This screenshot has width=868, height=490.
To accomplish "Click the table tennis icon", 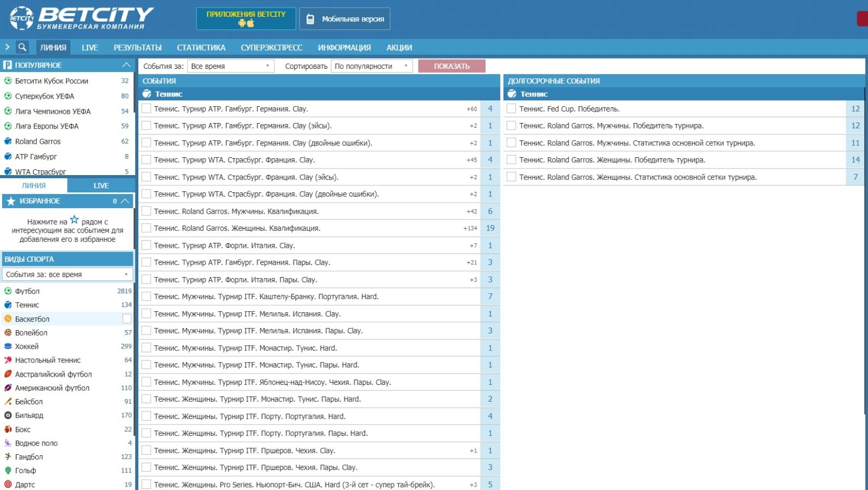I will (8, 360).
